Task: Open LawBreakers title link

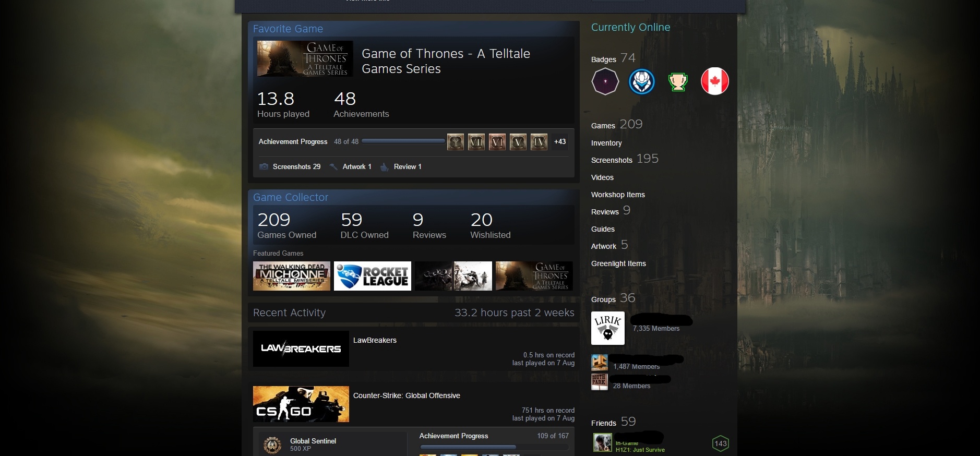Action: (375, 340)
